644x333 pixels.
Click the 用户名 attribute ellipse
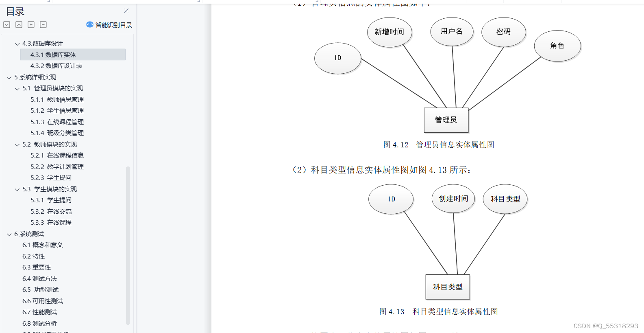coord(452,31)
